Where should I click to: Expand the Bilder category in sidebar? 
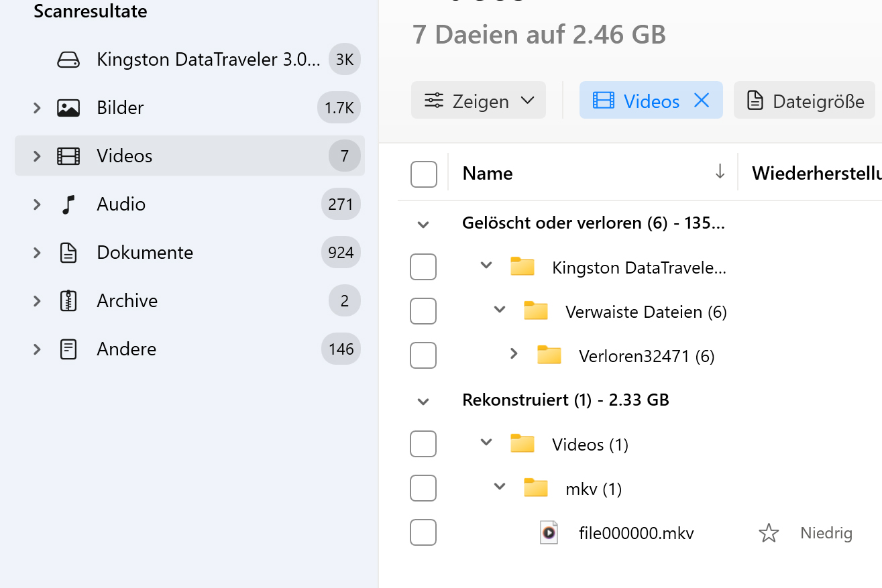tap(37, 107)
